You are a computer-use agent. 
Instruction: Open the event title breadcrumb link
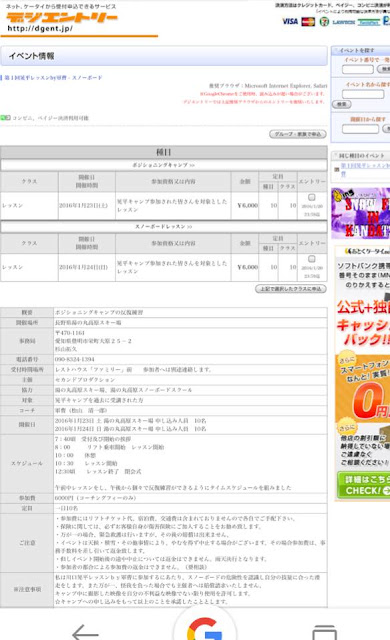click(53, 78)
